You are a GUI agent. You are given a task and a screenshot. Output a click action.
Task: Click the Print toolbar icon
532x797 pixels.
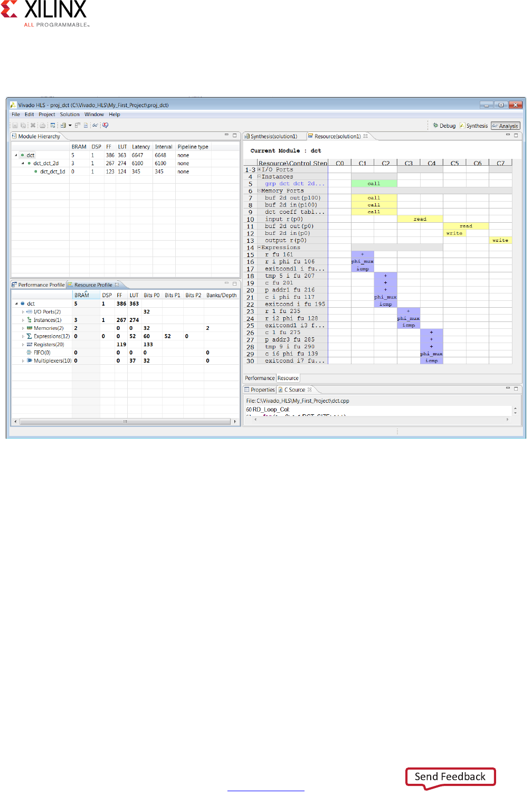[43, 126]
